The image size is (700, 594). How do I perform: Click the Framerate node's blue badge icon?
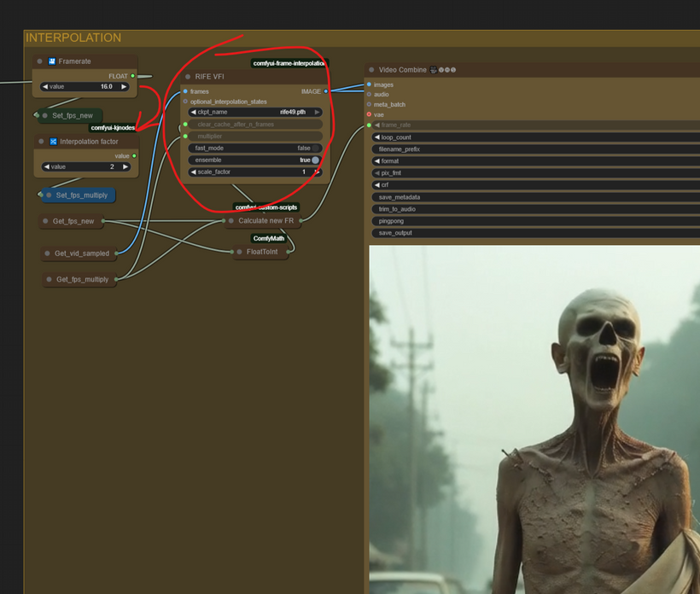[51, 61]
